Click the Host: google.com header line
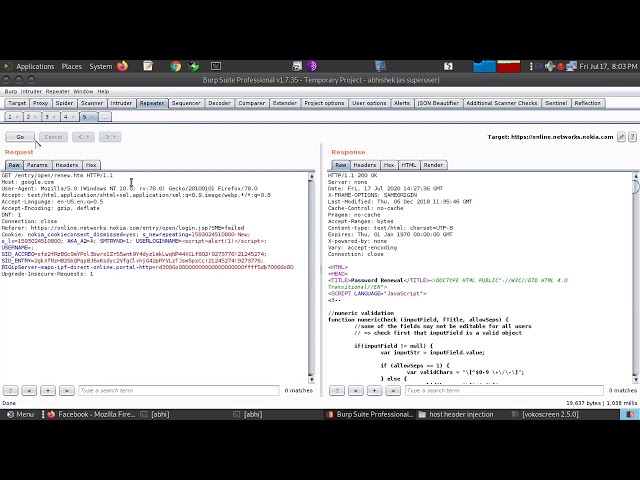The height and width of the screenshot is (480, 640). (28, 182)
